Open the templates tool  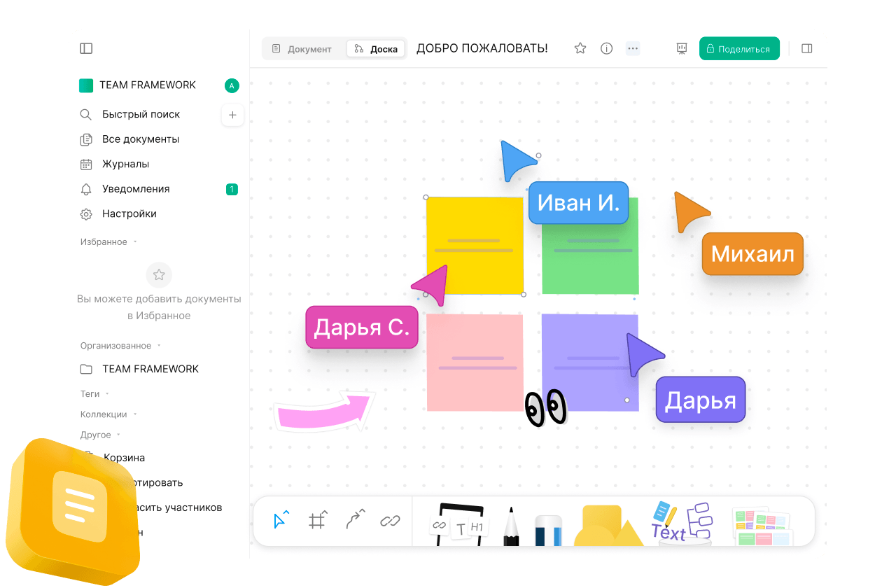[761, 527]
